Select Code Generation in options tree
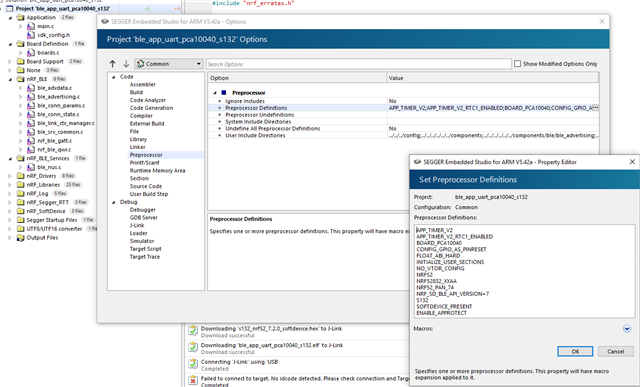The height and width of the screenshot is (387, 640). tap(151, 108)
